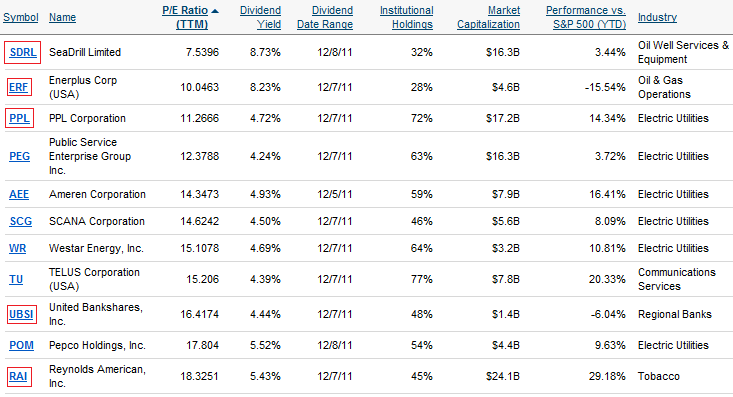Open the RAI ticker symbol link
The width and height of the screenshot is (733, 397).
pos(18,376)
